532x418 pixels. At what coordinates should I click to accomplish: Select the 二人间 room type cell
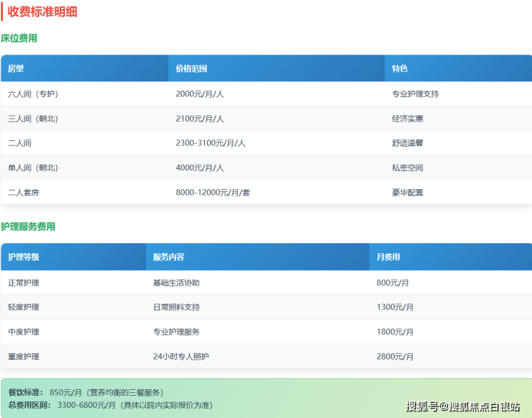click(19, 143)
